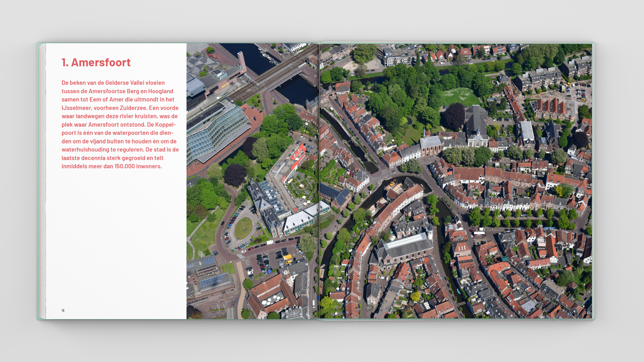644x362 pixels.
Task: Click the aerial photo on the right page
Action: point(455,181)
